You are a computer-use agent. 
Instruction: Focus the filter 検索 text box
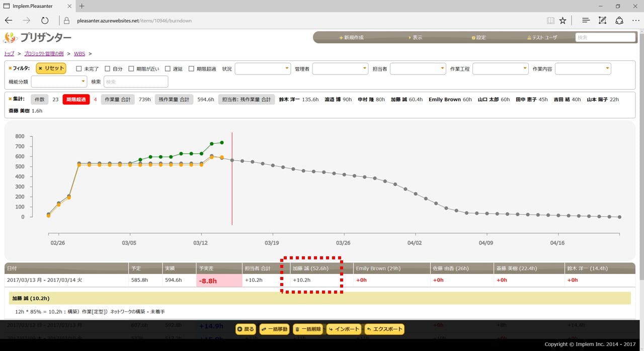pyautogui.click(x=136, y=82)
